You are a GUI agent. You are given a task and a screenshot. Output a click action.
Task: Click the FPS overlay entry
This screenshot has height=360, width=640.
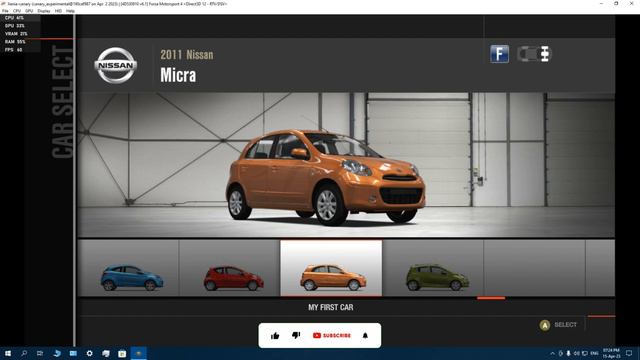click(x=13, y=50)
